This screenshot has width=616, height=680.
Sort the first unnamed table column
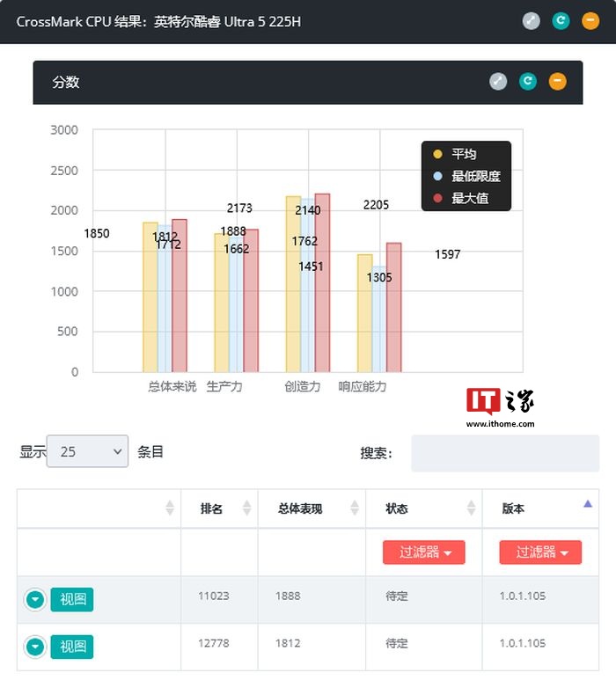(x=170, y=508)
